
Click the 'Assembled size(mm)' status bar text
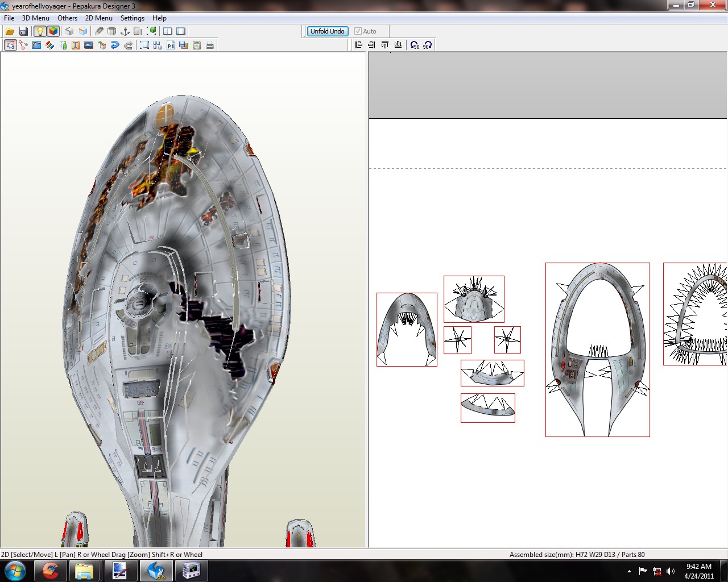[x=577, y=555]
